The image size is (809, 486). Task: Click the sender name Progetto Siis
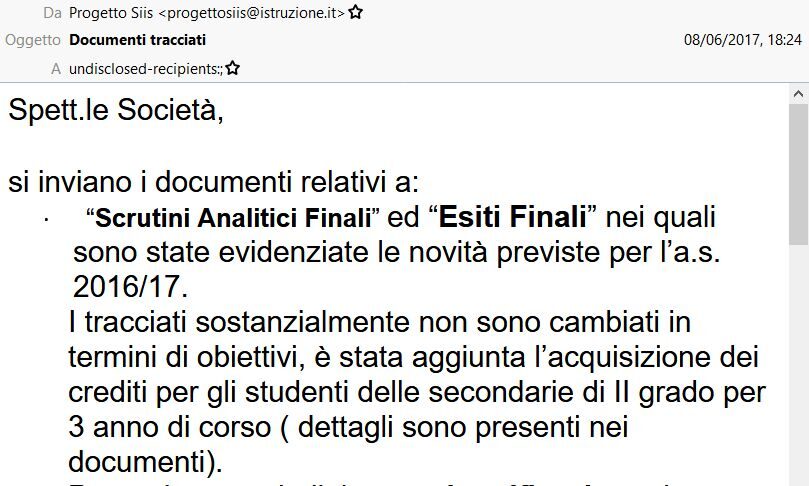click(111, 13)
